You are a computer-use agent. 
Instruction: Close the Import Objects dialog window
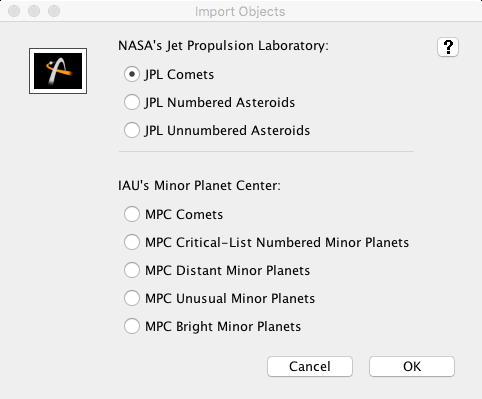pyautogui.click(x=14, y=11)
